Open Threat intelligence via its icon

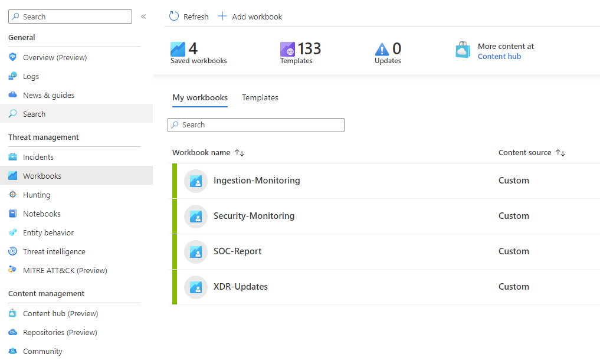point(13,251)
